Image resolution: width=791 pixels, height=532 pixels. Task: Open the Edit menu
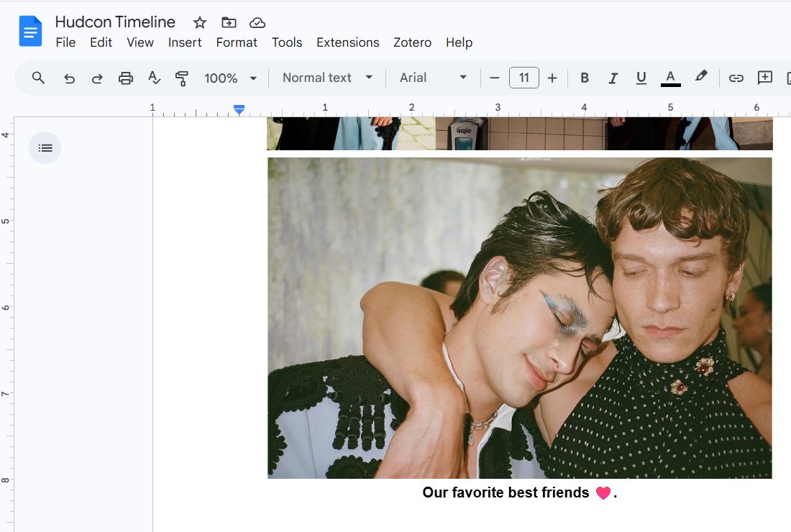tap(101, 42)
